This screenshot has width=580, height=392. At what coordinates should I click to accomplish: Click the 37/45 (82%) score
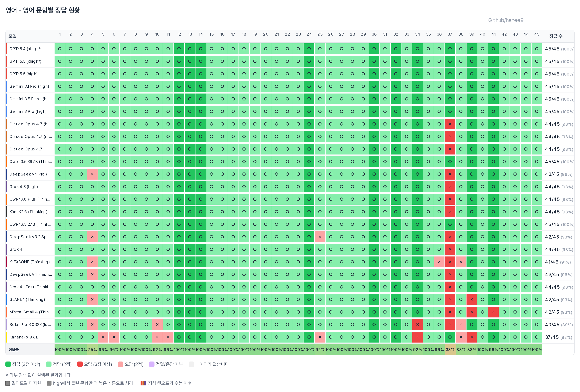tap(558, 337)
